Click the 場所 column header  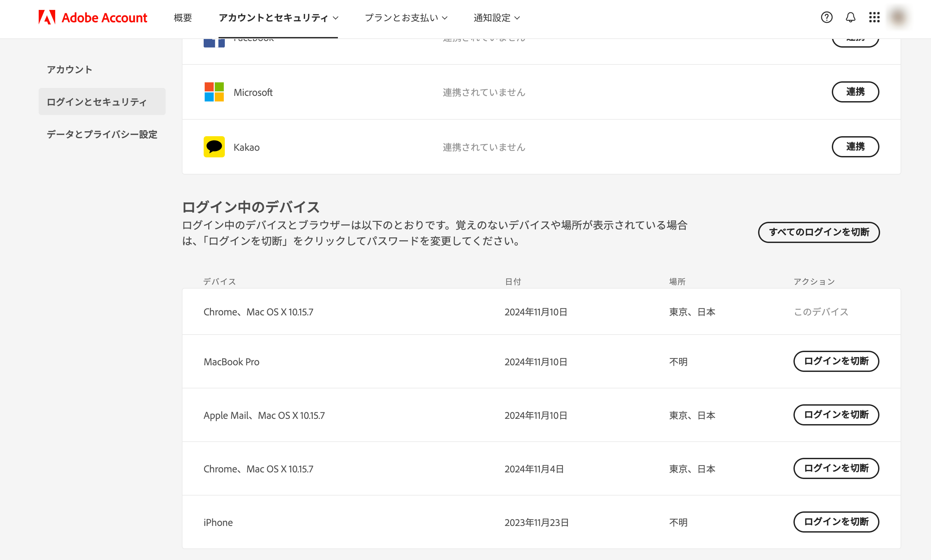pyautogui.click(x=677, y=282)
